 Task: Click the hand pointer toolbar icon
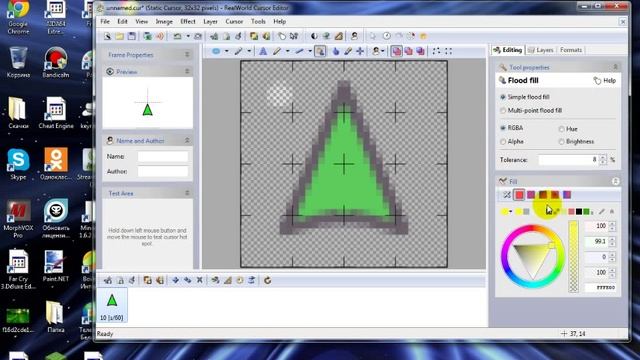pos(282,36)
